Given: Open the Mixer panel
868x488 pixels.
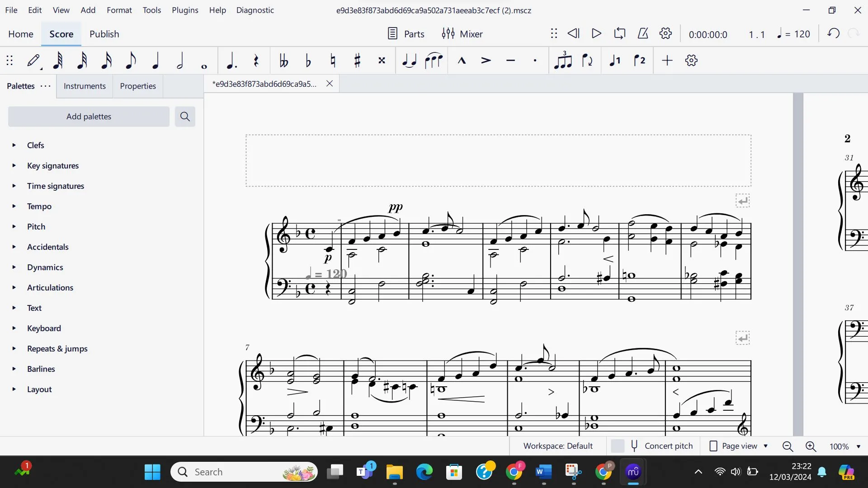Looking at the screenshot, I should tap(462, 33).
